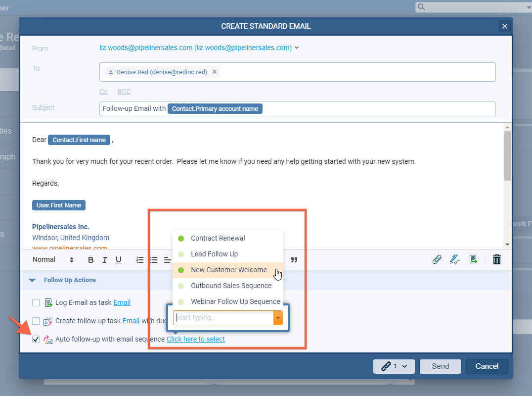Insert a numbered list

tap(140, 260)
